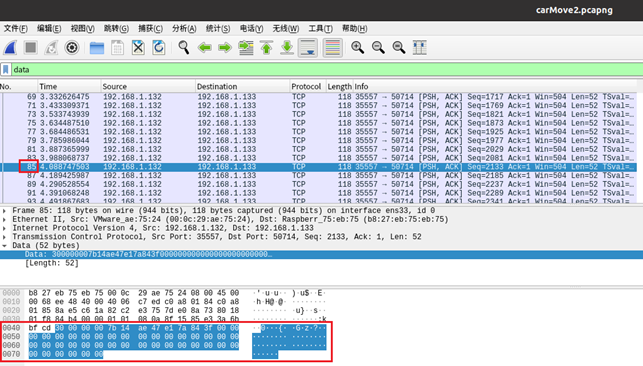The height and width of the screenshot is (366, 643).
Task: Select packet 75 at time 3.634487510
Action: [318, 123]
